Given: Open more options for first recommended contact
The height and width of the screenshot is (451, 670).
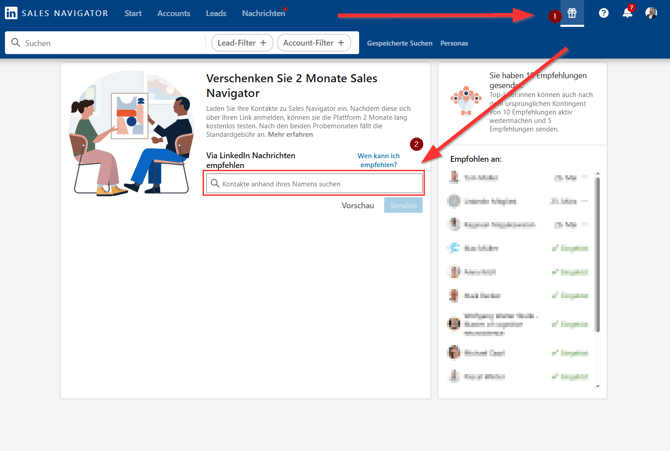Looking at the screenshot, I should (585, 177).
